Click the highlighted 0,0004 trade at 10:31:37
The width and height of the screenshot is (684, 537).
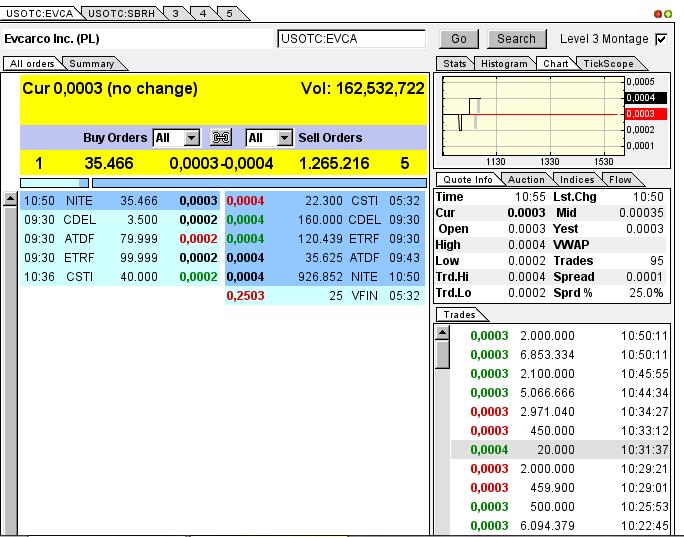coord(560,450)
